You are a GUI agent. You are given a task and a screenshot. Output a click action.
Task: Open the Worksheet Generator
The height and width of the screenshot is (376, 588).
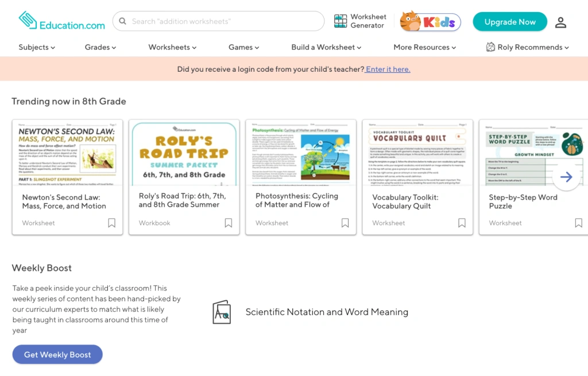coord(360,21)
